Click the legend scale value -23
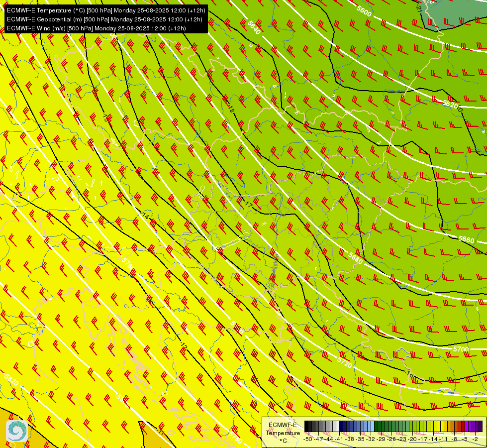Screen dimensions: 487x448 402,439
